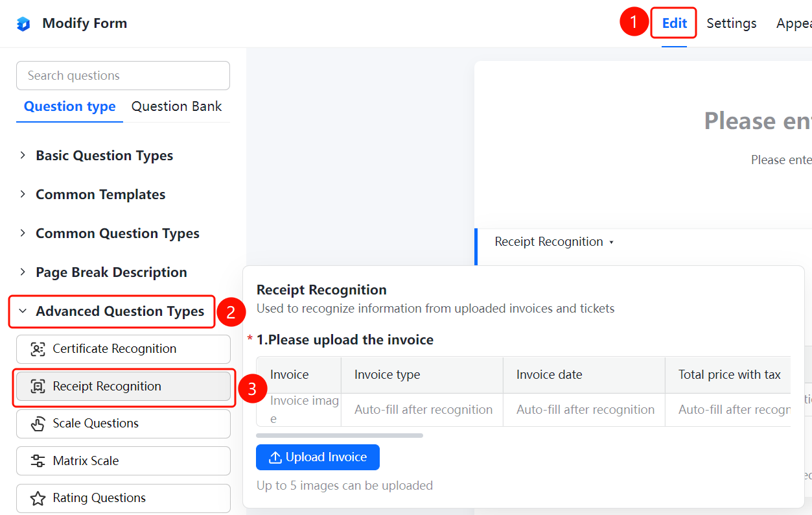Click the upload arrow icon on Upload Invoice

(x=275, y=457)
